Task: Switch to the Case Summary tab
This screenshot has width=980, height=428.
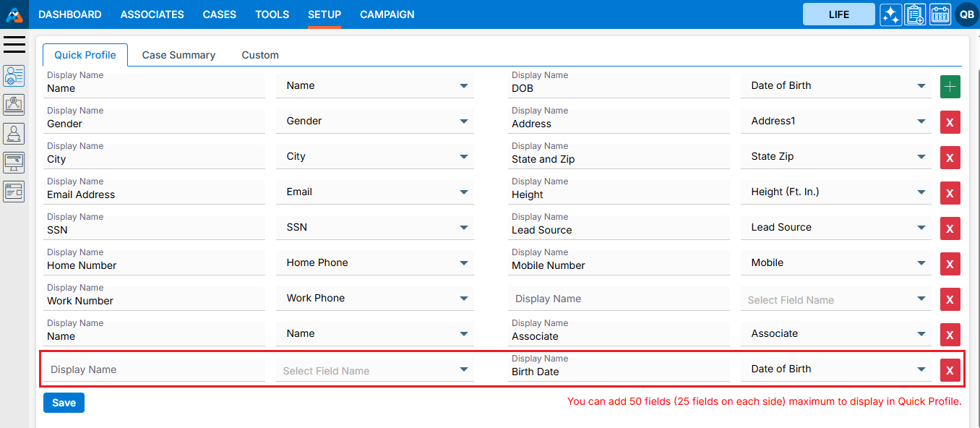Action: tap(179, 55)
